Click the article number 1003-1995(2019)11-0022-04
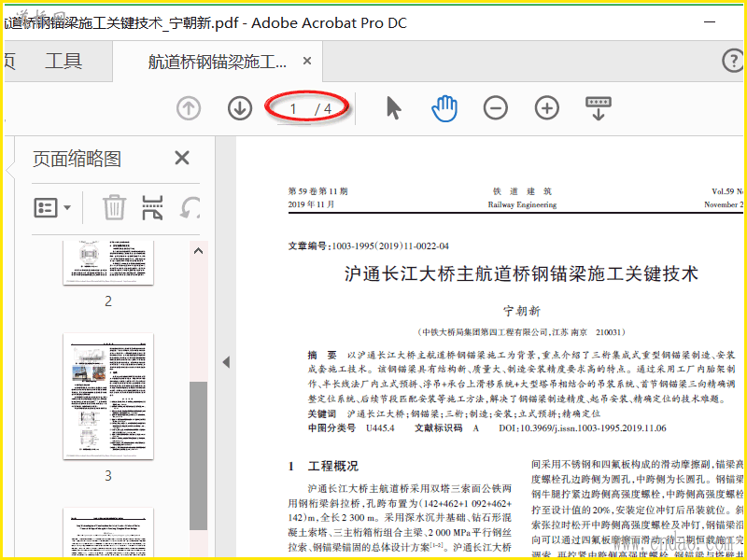 tap(390, 246)
